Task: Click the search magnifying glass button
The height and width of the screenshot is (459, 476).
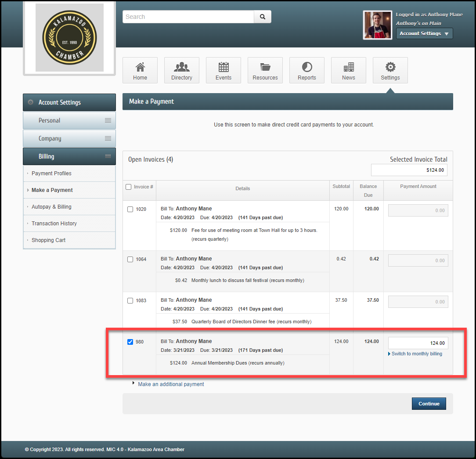Action: tap(263, 17)
